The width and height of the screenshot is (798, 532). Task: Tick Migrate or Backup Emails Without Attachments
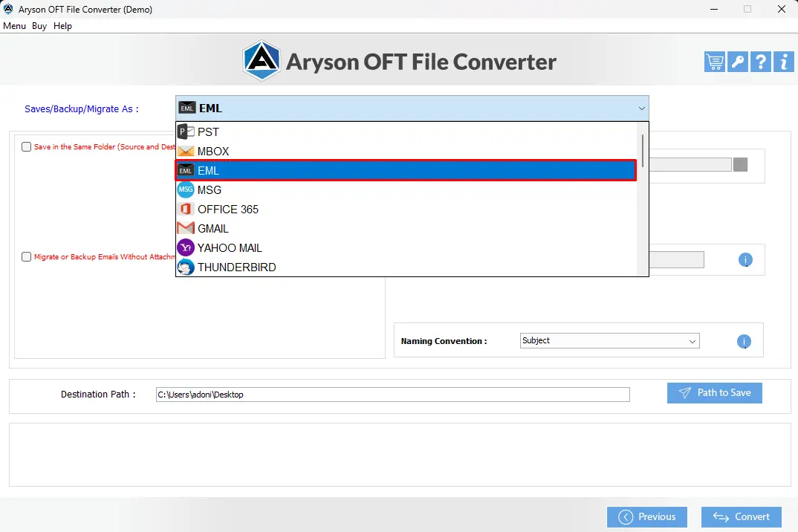click(27, 256)
